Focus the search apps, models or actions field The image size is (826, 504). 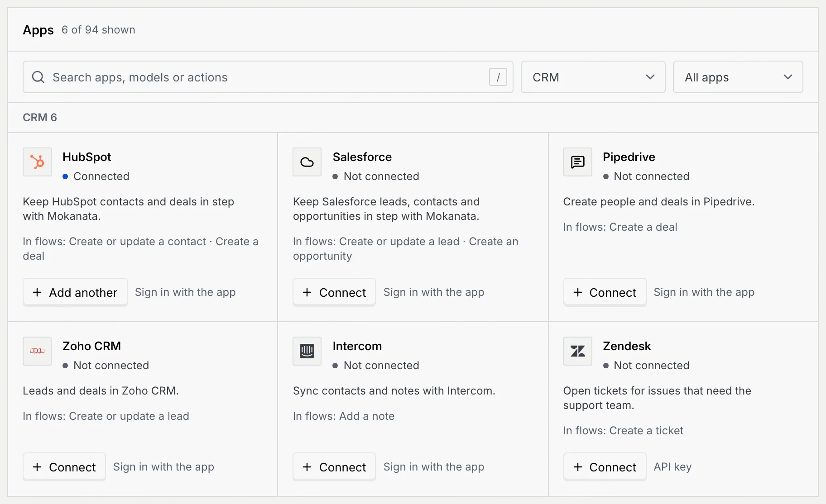[268, 77]
